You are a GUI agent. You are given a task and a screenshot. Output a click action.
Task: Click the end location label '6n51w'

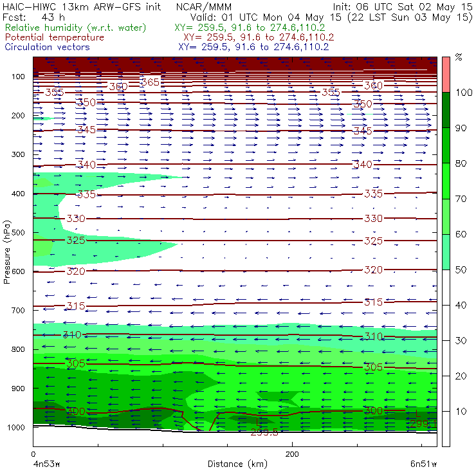[423, 464]
